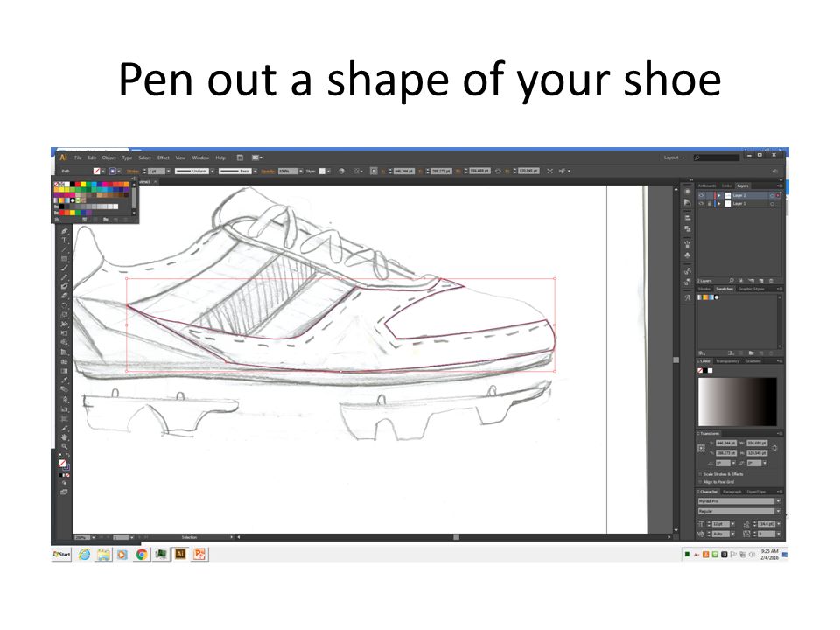Click Create New Layer icon in the Layers panel
This screenshot has height=630, width=840.
761,281
